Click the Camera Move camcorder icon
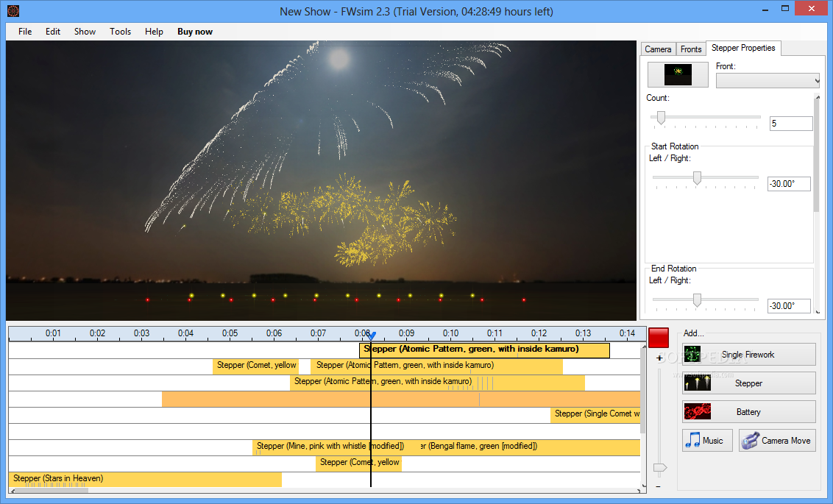Screen dimensions: 833x504 750,440
